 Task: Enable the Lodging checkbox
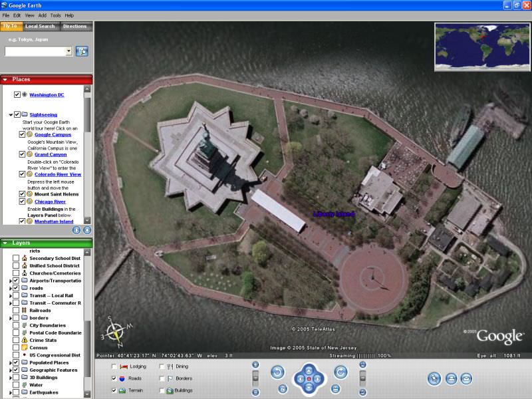(x=114, y=366)
